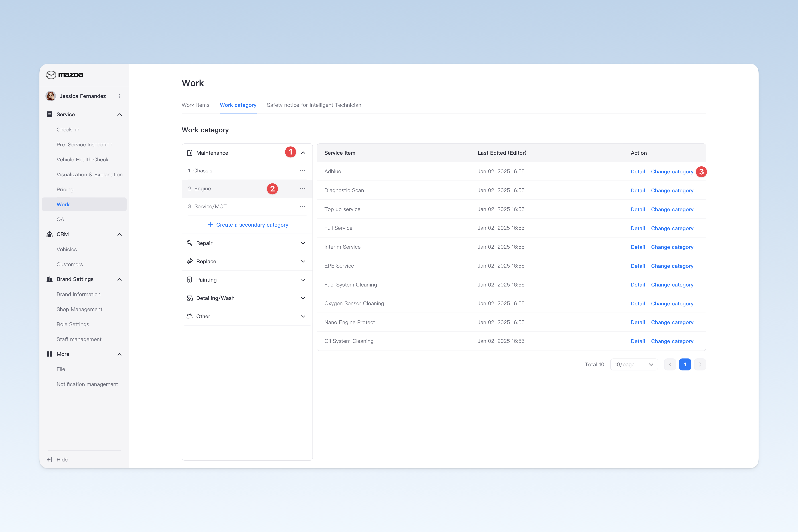Image resolution: width=798 pixels, height=532 pixels.
Task: Open Vehicle Health Check in sidebar
Action: pos(82,159)
